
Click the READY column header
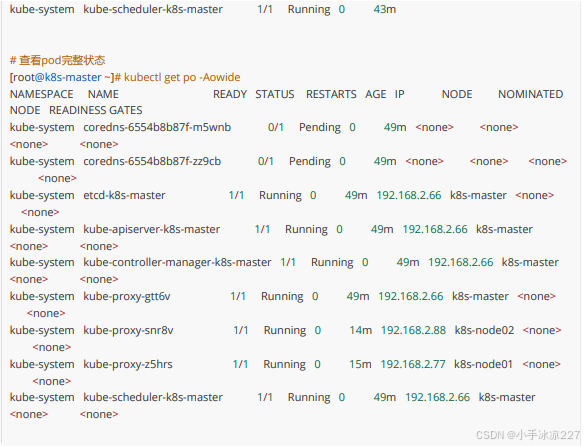tap(230, 94)
